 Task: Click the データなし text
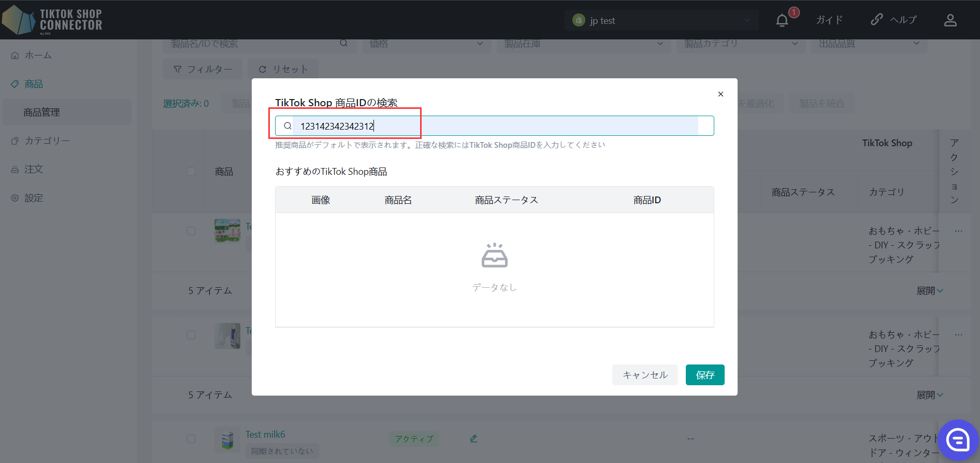[495, 287]
